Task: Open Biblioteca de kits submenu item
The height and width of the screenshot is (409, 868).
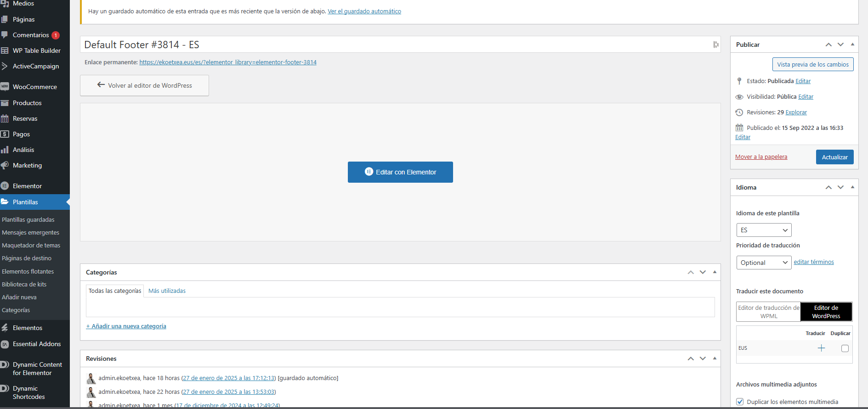Action: [24, 285]
